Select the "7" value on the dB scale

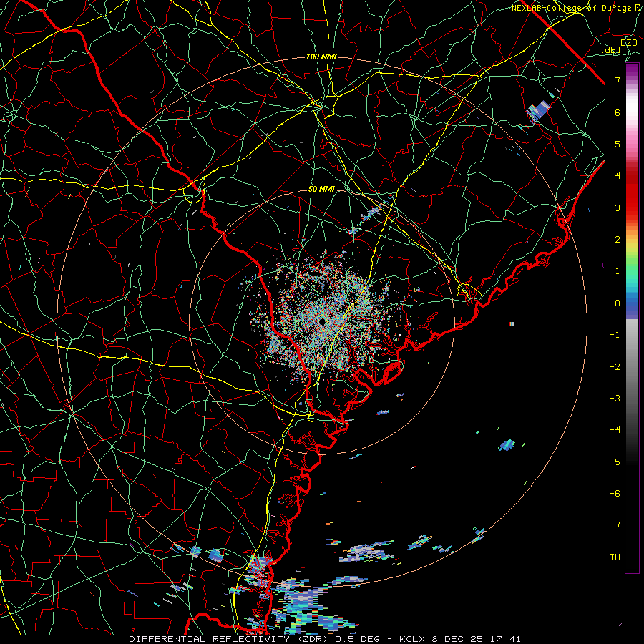pyautogui.click(x=618, y=80)
